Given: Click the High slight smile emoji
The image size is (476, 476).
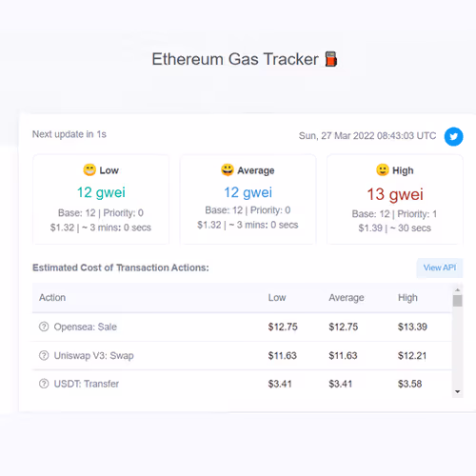Looking at the screenshot, I should (383, 169).
